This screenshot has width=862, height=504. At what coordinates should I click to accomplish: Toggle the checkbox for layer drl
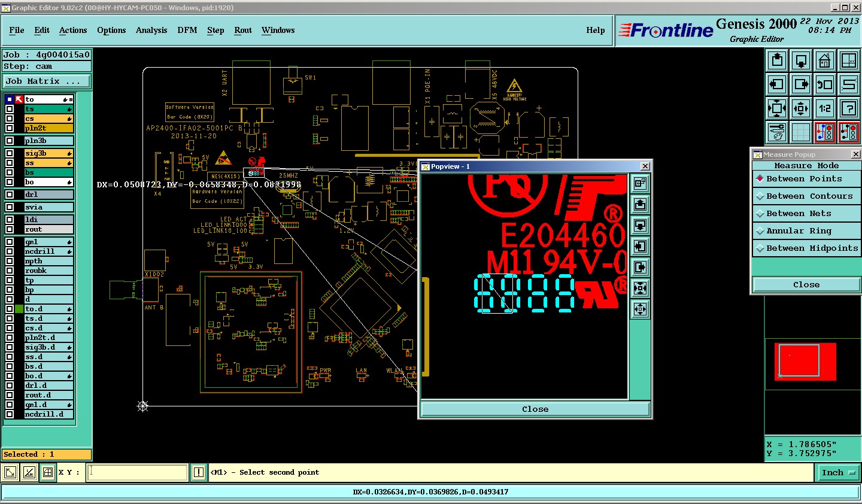pyautogui.click(x=10, y=195)
